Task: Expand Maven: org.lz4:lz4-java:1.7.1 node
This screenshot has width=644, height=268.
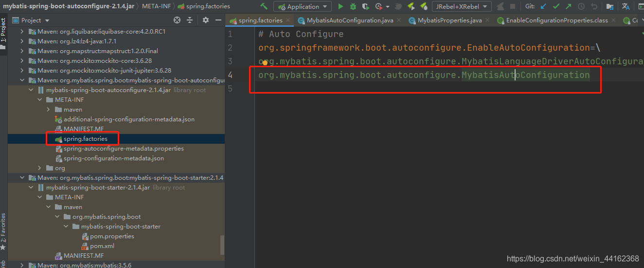Action: pyautogui.click(x=22, y=41)
